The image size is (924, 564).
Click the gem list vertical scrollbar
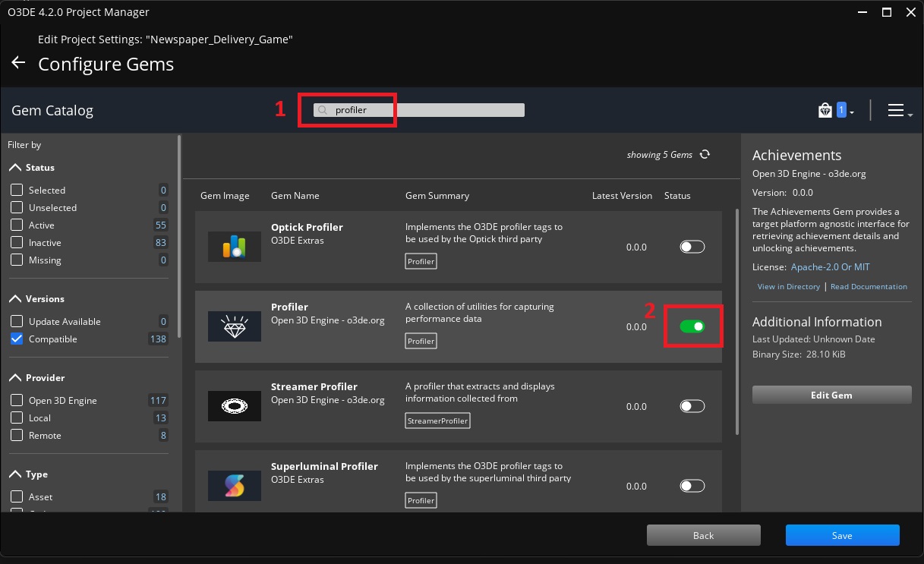pyautogui.click(x=736, y=321)
